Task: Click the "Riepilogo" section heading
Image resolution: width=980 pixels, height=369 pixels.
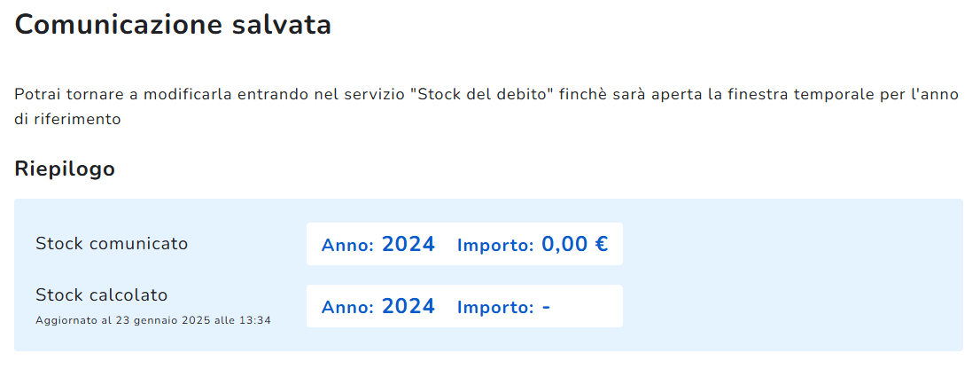Action: point(65,169)
